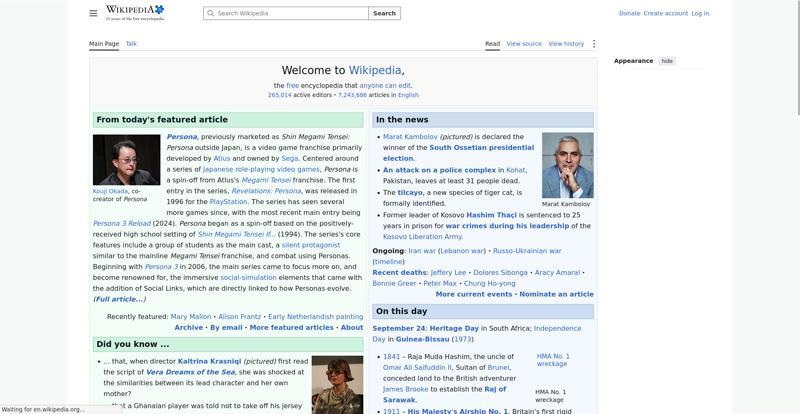Click the Sega link

click(x=289, y=158)
